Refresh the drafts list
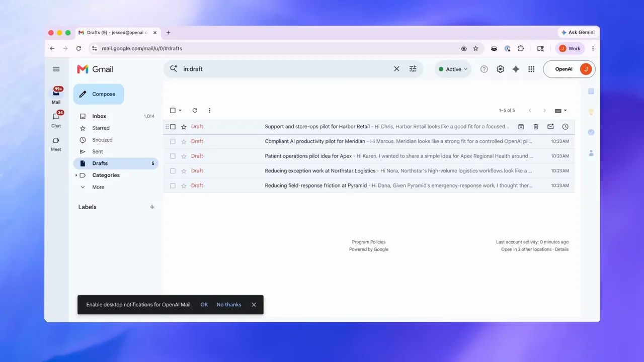Screen dimensions: 644x362 click(x=195, y=111)
